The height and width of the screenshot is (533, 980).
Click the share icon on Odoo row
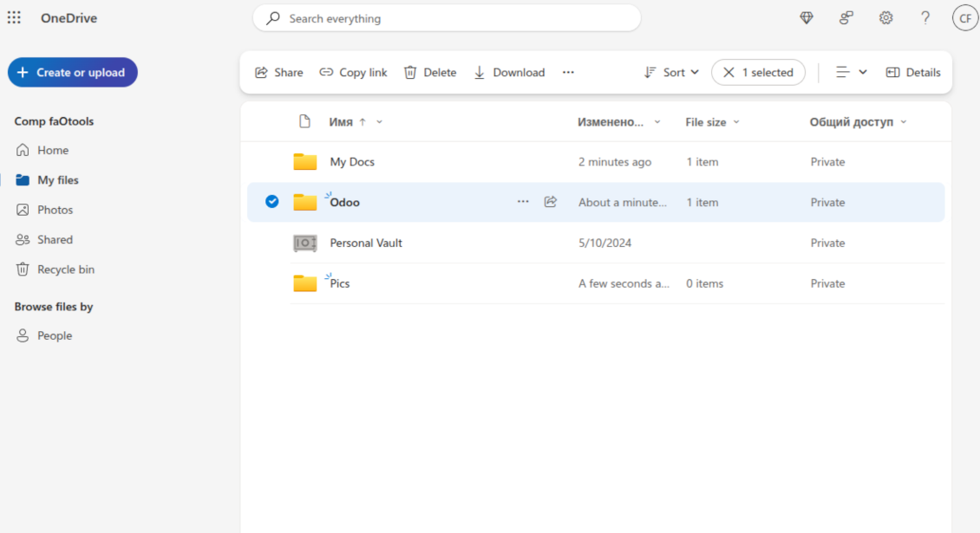click(550, 202)
